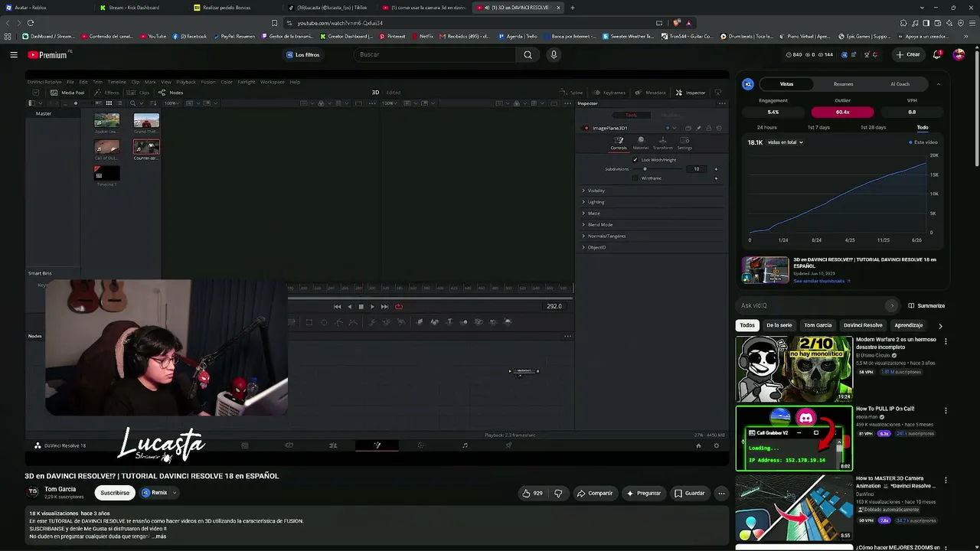Click the DaVinci project home icon
The height and width of the screenshot is (551, 980).
698,445
